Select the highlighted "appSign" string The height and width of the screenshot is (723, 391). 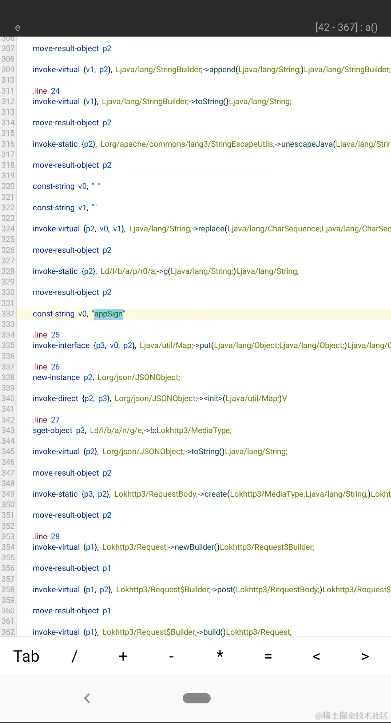[x=109, y=314]
